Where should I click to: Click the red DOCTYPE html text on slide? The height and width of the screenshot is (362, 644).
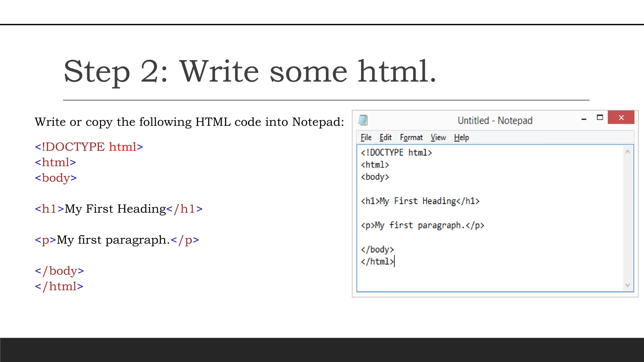pyautogui.click(x=89, y=147)
